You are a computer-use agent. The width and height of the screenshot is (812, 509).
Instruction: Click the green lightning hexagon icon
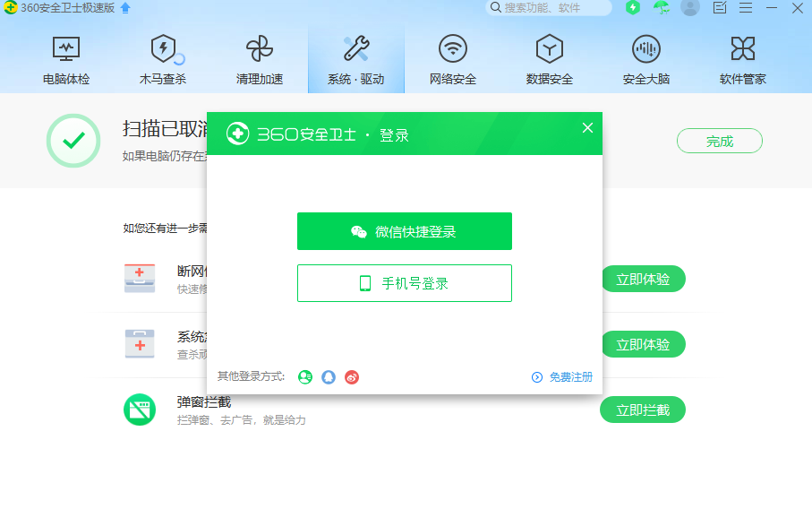tap(633, 8)
